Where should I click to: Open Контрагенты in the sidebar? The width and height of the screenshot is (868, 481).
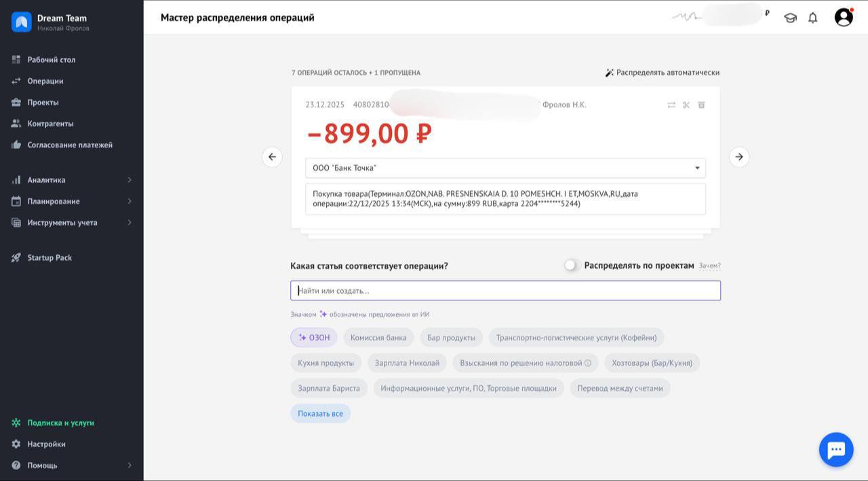pyautogui.click(x=50, y=123)
